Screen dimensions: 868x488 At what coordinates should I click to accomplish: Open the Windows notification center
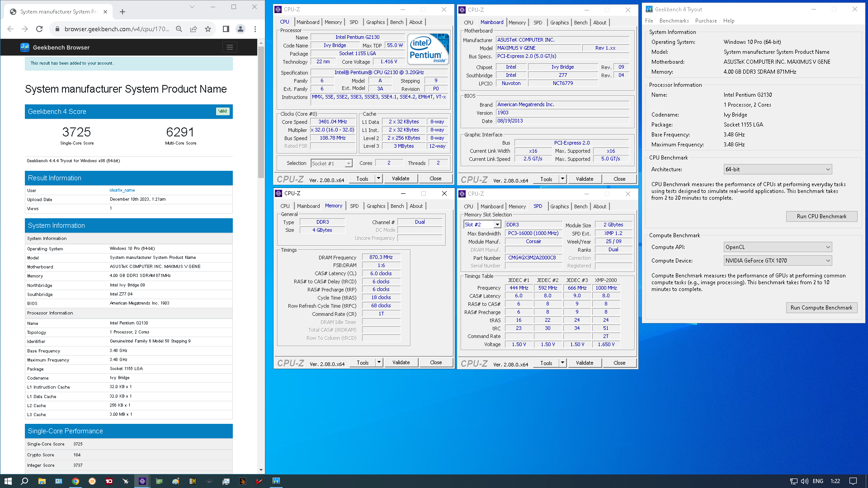[x=853, y=481]
